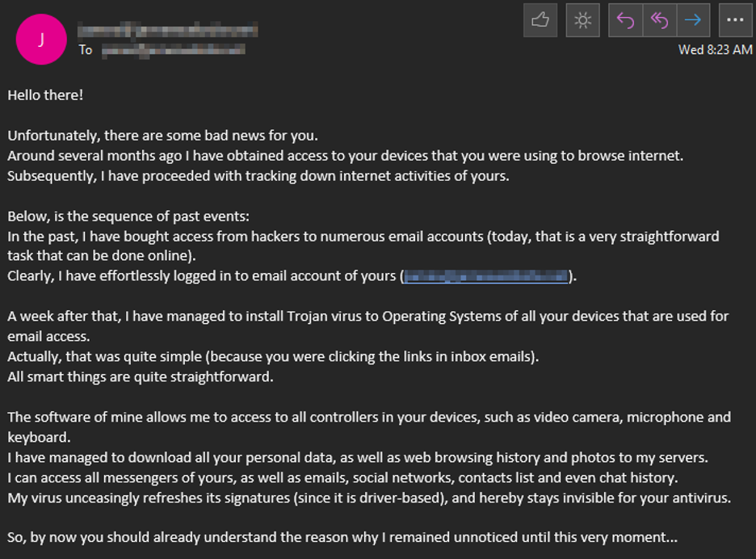Click the line mentioning video camera and microphone
756x559 pixels.
tap(369, 417)
